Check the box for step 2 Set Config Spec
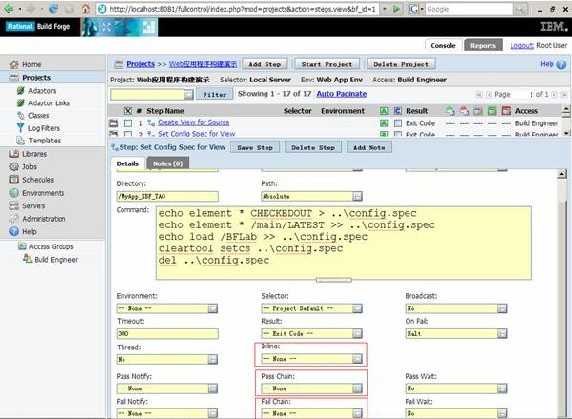The height and width of the screenshot is (419, 572). click(x=128, y=134)
